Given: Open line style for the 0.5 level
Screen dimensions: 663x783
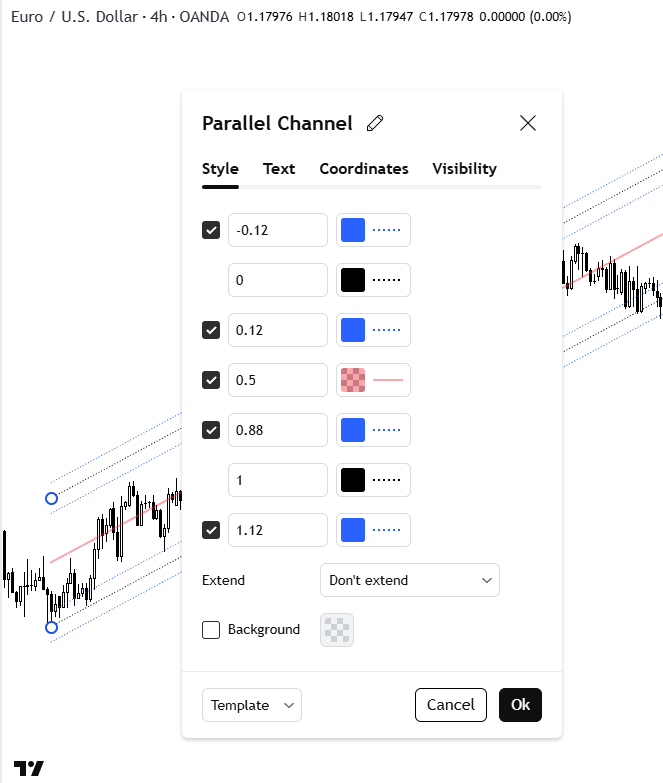Looking at the screenshot, I should point(386,380).
